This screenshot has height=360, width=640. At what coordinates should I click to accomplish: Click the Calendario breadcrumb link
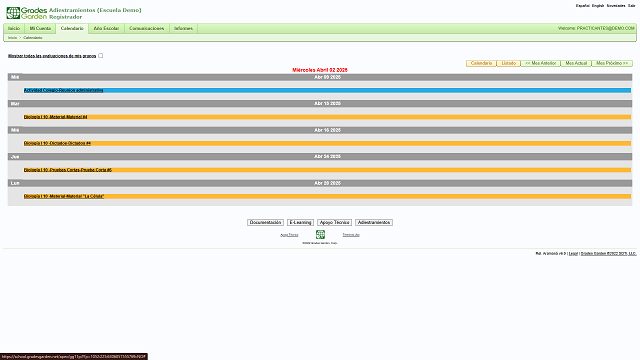click(x=33, y=38)
